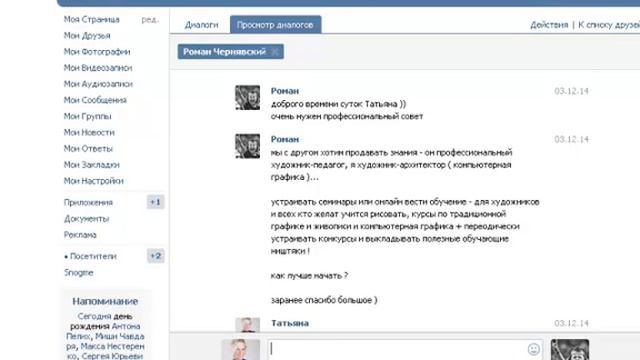Open Мои Фотографии

[97, 52]
